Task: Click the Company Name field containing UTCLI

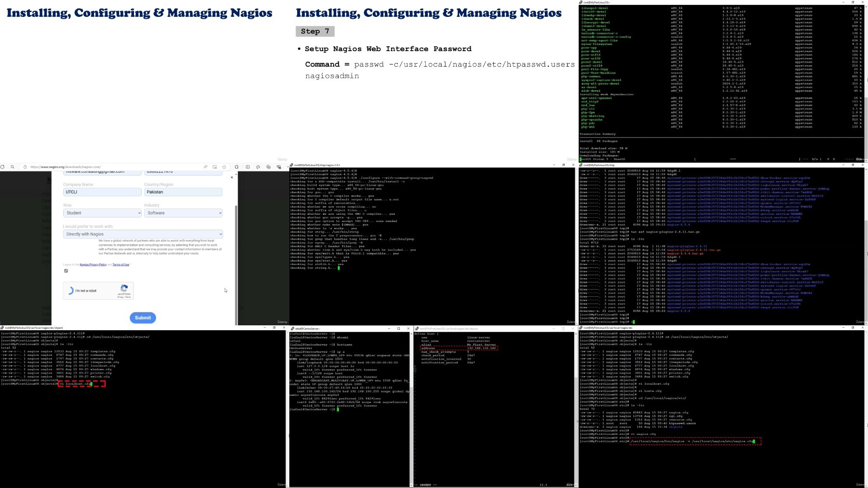Action: [x=102, y=192]
